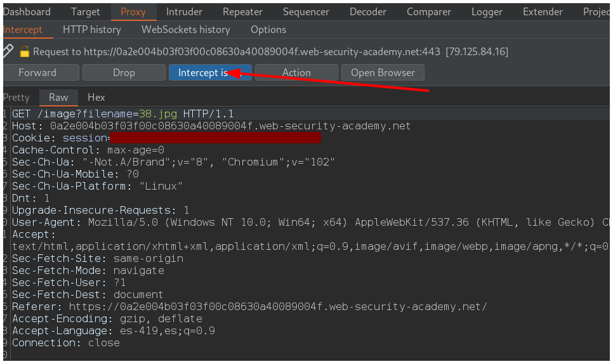
Task: Select the Pretty message view
Action: [x=16, y=97]
